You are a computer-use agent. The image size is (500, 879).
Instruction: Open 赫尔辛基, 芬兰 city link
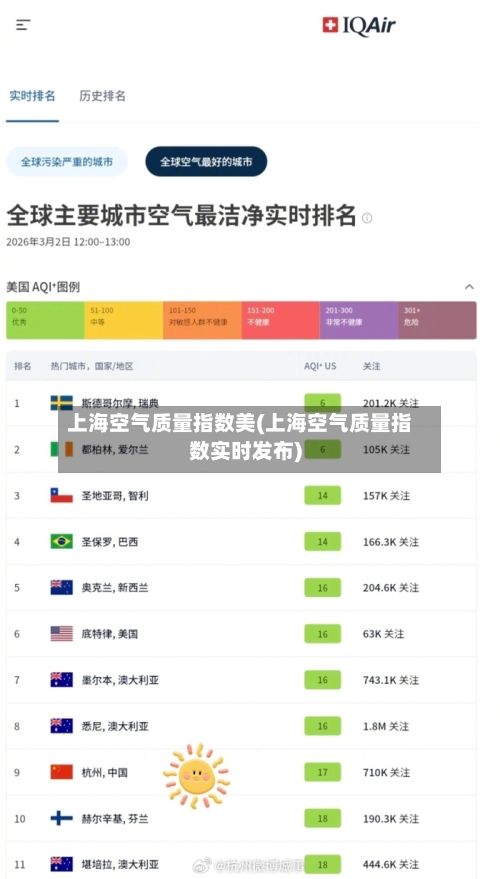coord(115,818)
